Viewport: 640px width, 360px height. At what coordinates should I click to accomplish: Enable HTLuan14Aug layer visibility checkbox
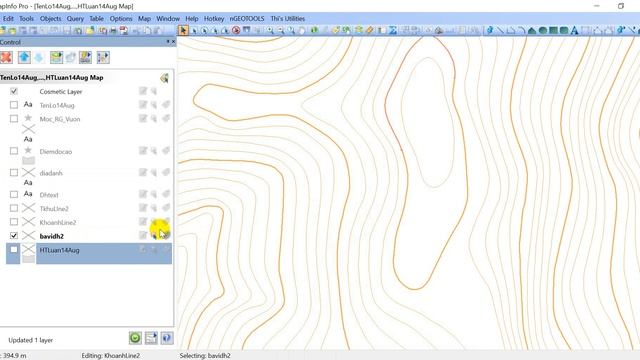[14, 249]
